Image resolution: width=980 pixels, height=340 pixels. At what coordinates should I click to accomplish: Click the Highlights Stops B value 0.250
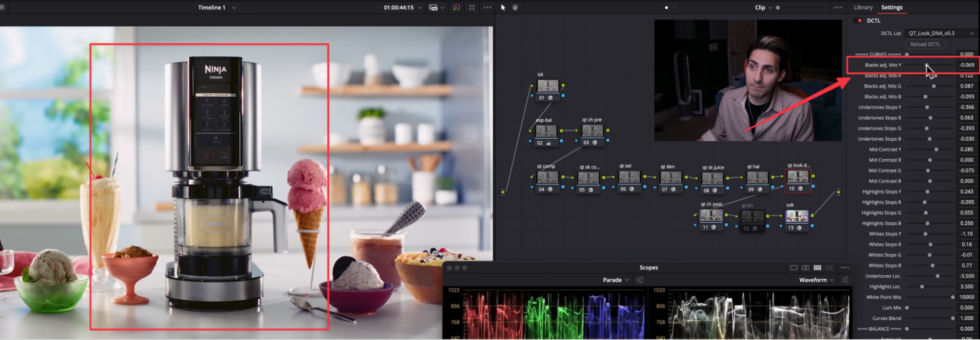coord(967,223)
